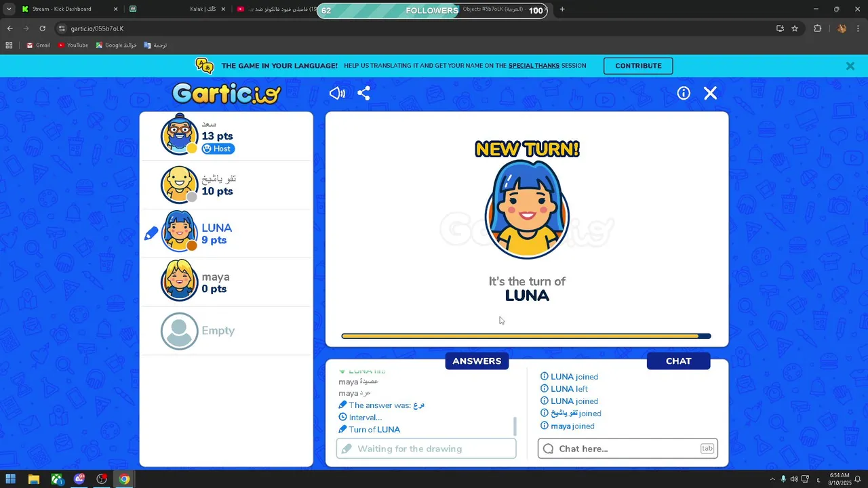Open a new browser tab
This screenshot has height=488, width=868.
pyautogui.click(x=562, y=9)
